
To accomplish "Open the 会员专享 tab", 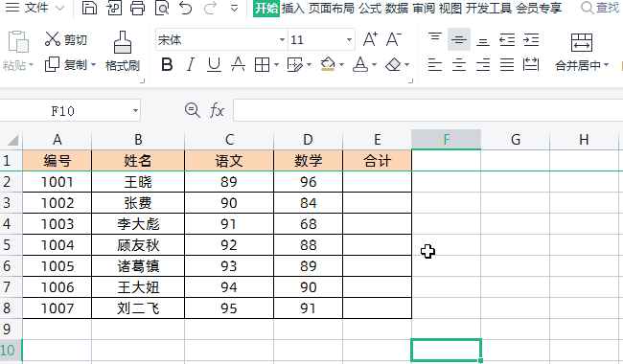I will click(x=539, y=8).
